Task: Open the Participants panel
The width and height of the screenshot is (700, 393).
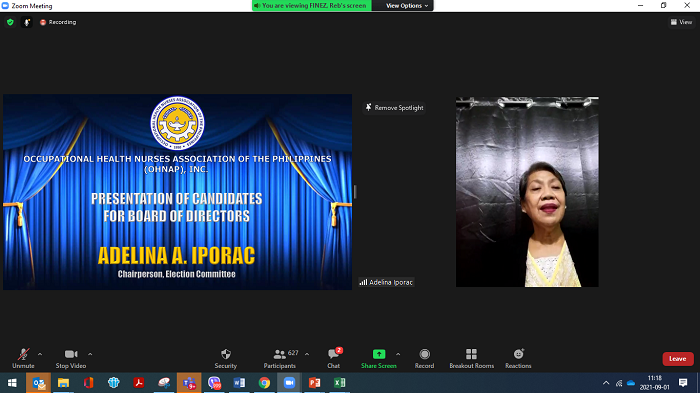Action: click(x=279, y=359)
